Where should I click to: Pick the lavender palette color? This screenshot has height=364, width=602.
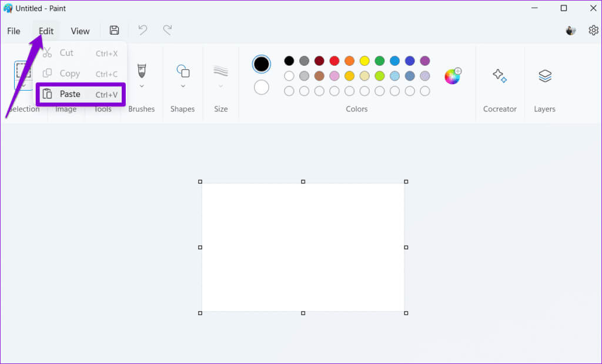point(424,76)
